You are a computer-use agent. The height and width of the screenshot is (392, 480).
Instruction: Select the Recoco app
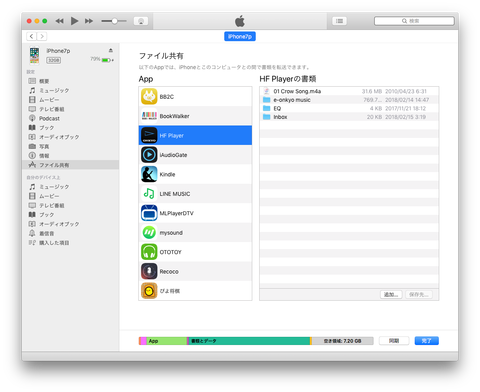pyautogui.click(x=195, y=271)
